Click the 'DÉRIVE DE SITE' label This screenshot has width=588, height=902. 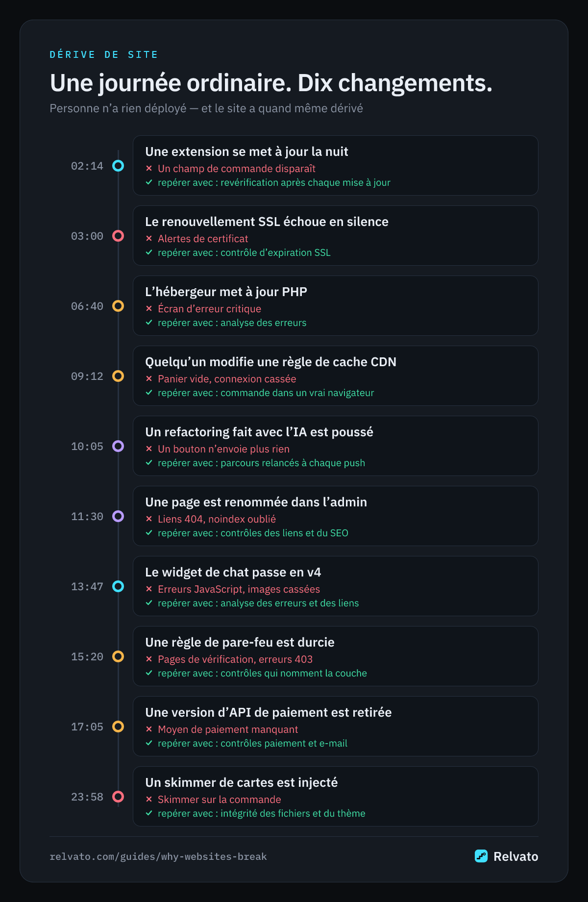point(104,54)
